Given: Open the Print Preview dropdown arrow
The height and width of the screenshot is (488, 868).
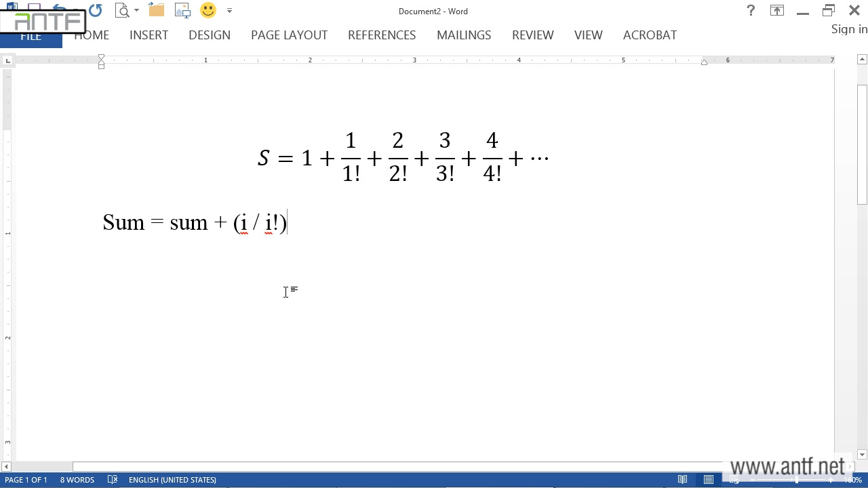Looking at the screenshot, I should (136, 11).
